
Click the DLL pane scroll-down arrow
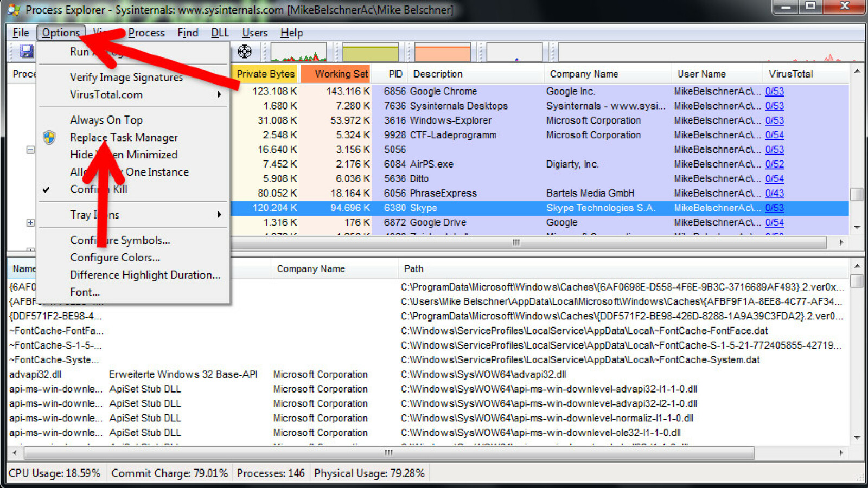point(857,437)
